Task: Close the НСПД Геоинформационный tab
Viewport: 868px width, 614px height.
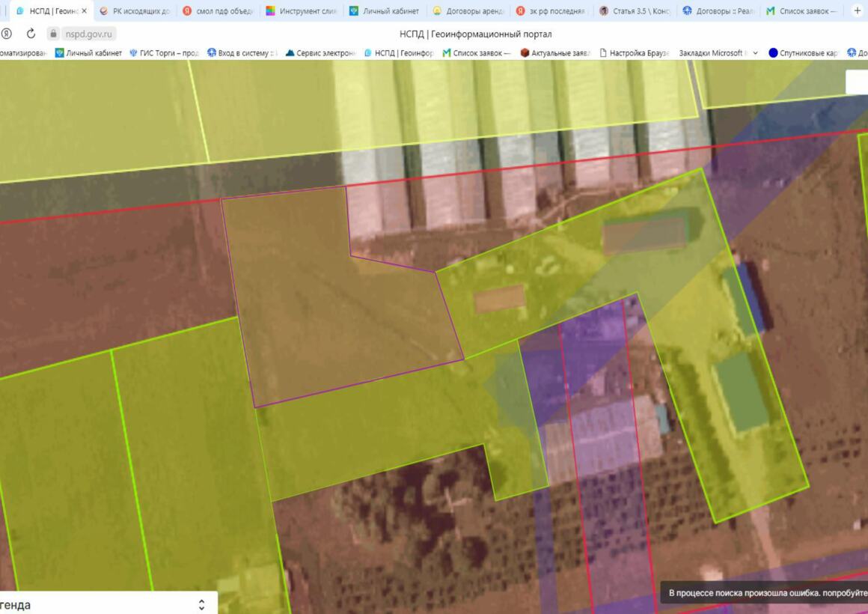Action: pyautogui.click(x=84, y=11)
